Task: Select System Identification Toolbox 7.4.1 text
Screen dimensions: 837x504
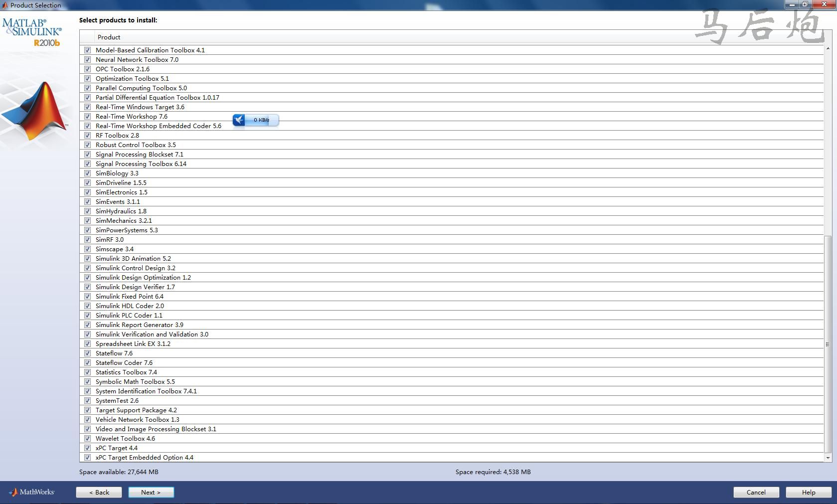Action: [x=146, y=391]
